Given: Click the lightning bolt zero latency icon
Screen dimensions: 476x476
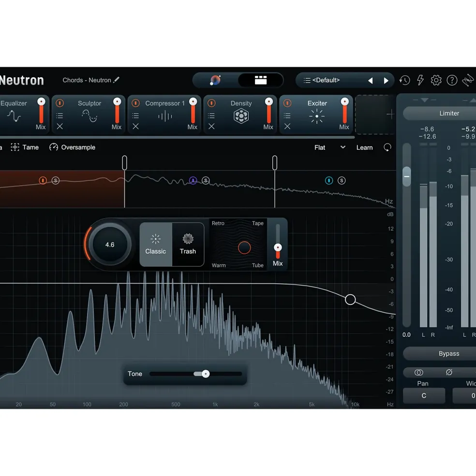Looking at the screenshot, I should pyautogui.click(x=420, y=80).
